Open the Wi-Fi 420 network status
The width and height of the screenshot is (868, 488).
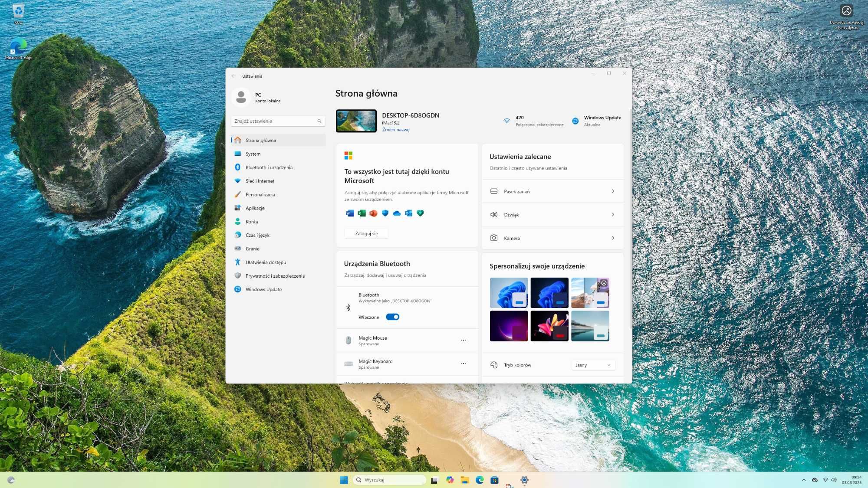pyautogui.click(x=533, y=121)
